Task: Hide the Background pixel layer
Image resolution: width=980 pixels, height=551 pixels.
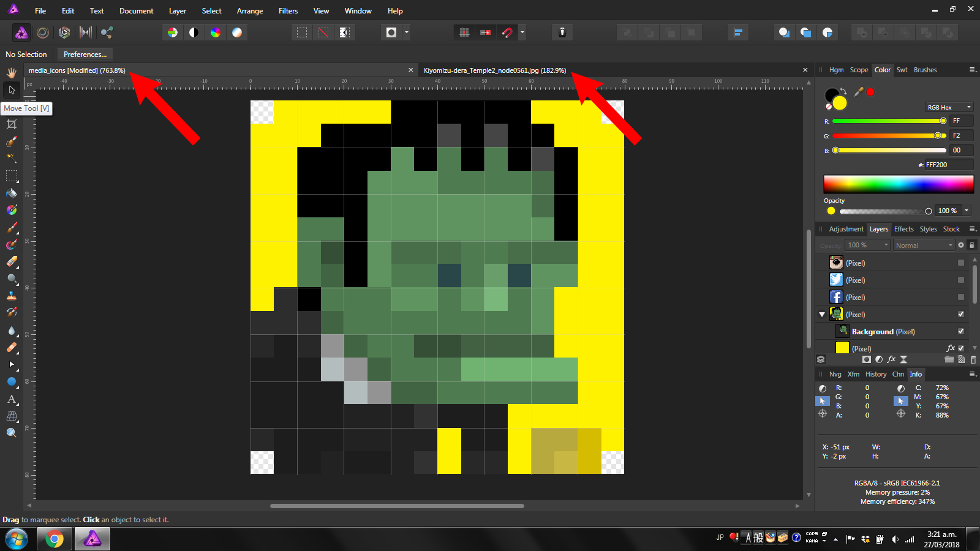Action: tap(961, 331)
